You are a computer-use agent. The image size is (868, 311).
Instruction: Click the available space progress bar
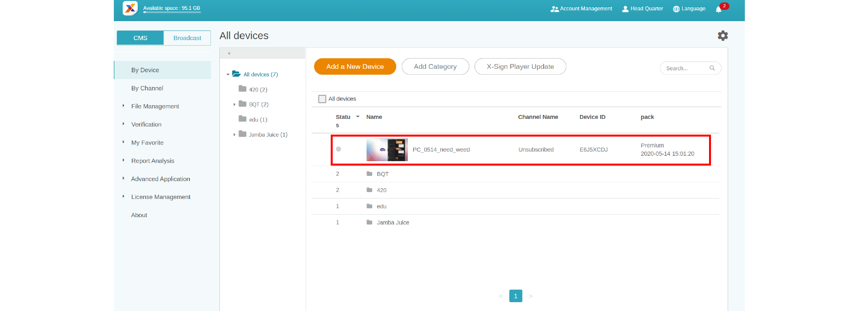click(172, 12)
